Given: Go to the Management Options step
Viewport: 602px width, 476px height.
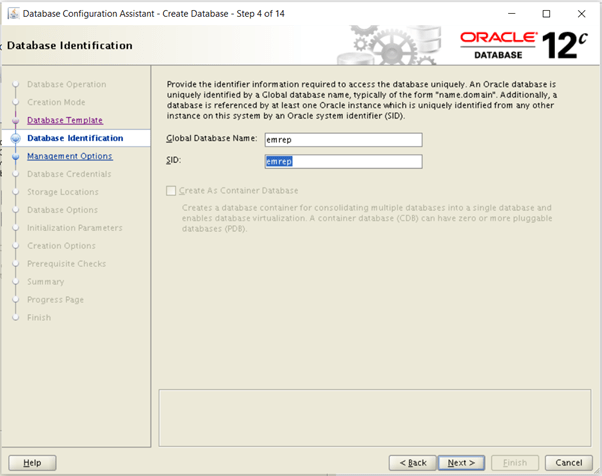Looking at the screenshot, I should tap(69, 156).
